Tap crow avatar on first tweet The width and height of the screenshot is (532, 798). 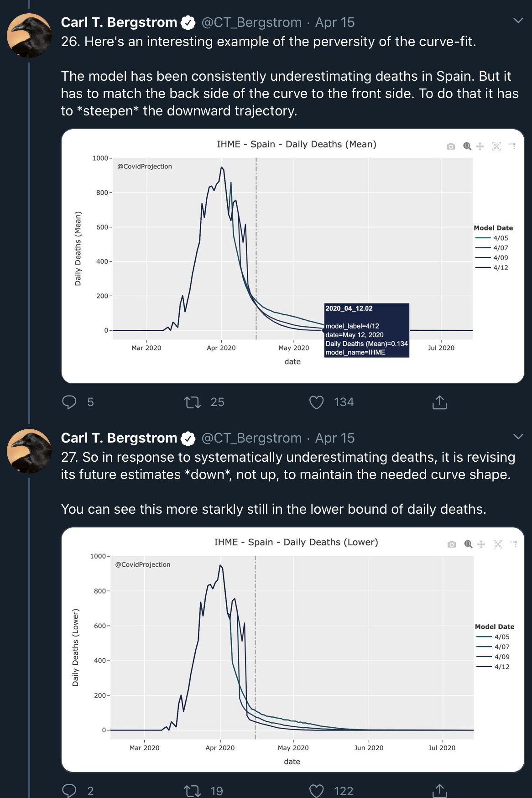tap(29, 35)
